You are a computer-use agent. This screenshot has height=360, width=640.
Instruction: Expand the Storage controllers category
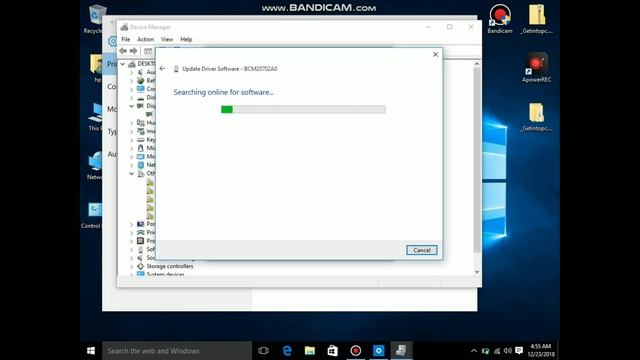point(131,266)
